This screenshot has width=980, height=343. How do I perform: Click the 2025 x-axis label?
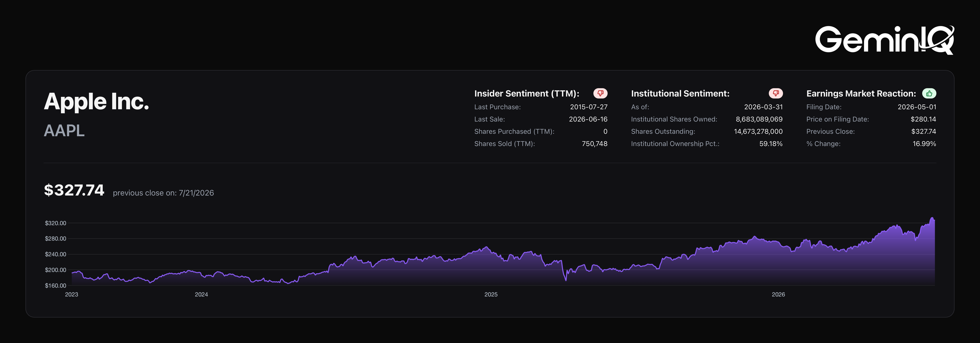pyautogui.click(x=491, y=295)
